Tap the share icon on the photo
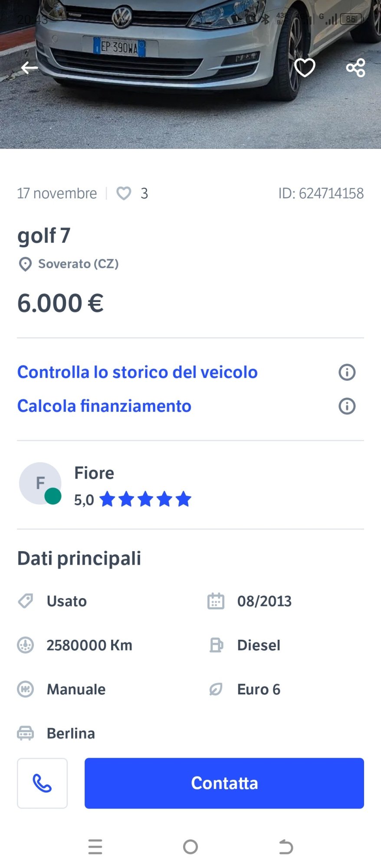 (x=355, y=68)
